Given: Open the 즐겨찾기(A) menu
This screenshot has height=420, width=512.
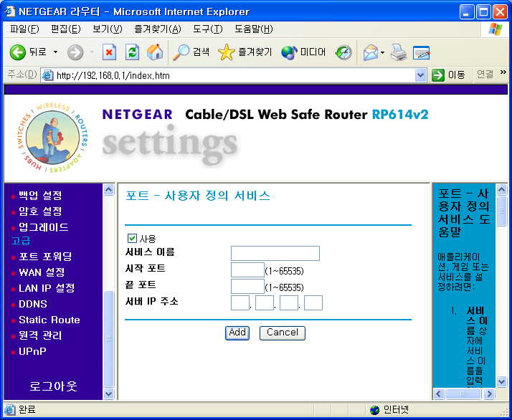Looking at the screenshot, I should click(158, 29).
